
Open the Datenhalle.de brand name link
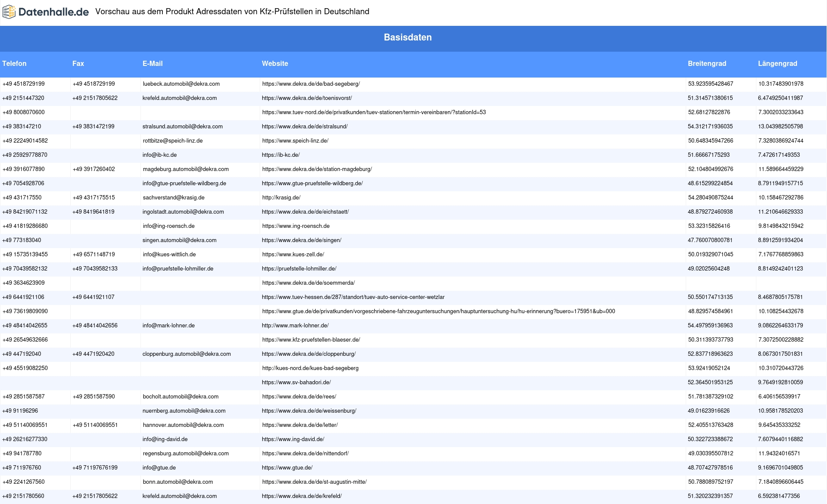point(54,12)
